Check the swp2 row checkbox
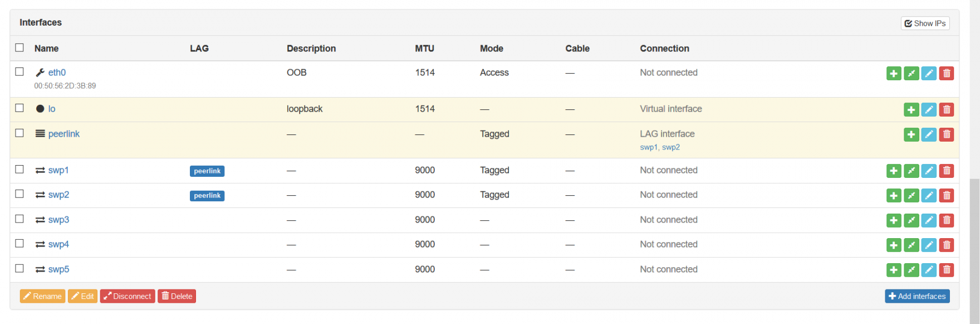The image size is (980, 324). tap(19, 194)
